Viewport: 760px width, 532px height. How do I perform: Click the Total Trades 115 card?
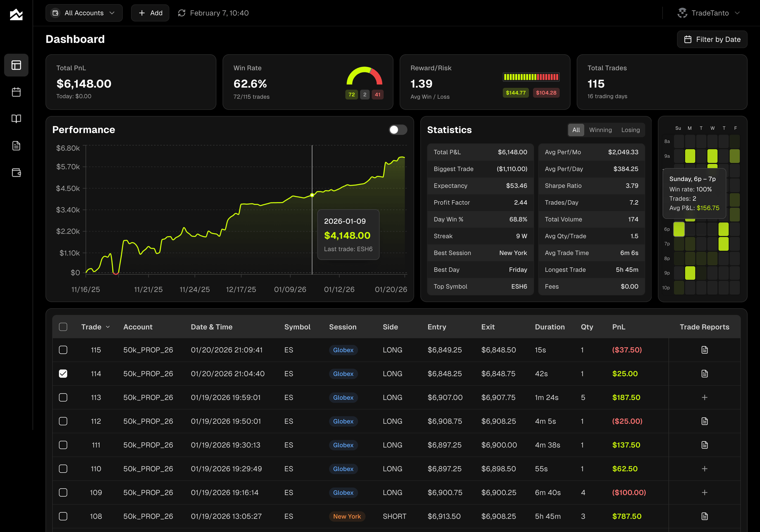click(662, 82)
